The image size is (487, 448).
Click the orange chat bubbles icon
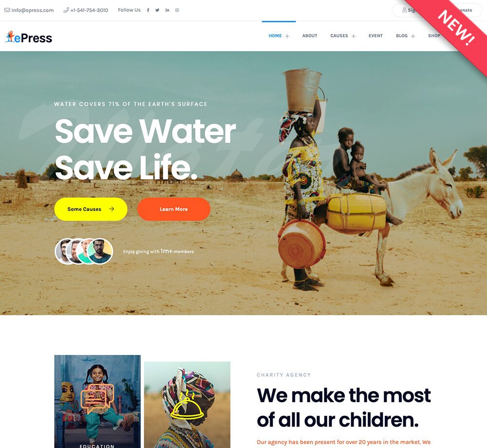click(x=97, y=399)
